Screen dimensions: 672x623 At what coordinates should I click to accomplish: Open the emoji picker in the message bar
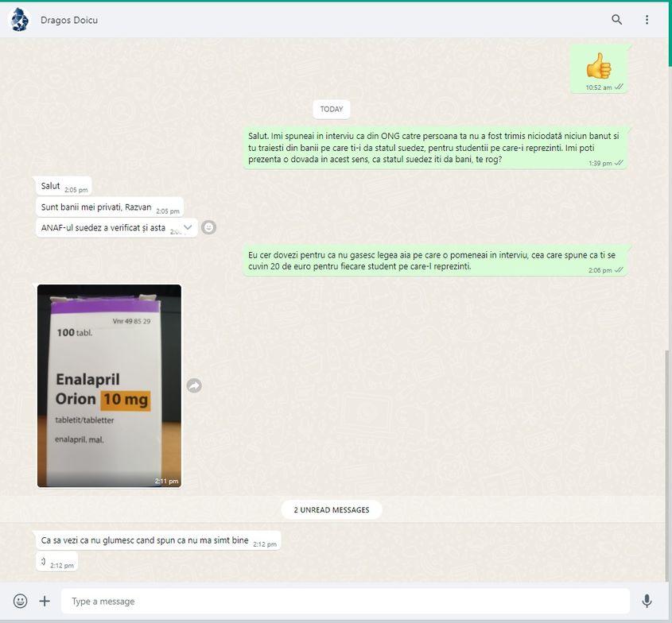tap(20, 601)
